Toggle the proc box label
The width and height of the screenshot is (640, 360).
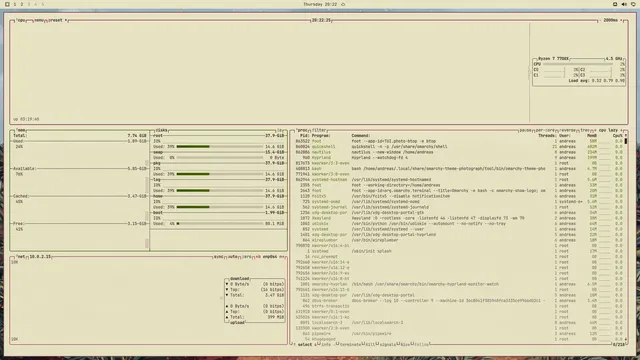302,130
